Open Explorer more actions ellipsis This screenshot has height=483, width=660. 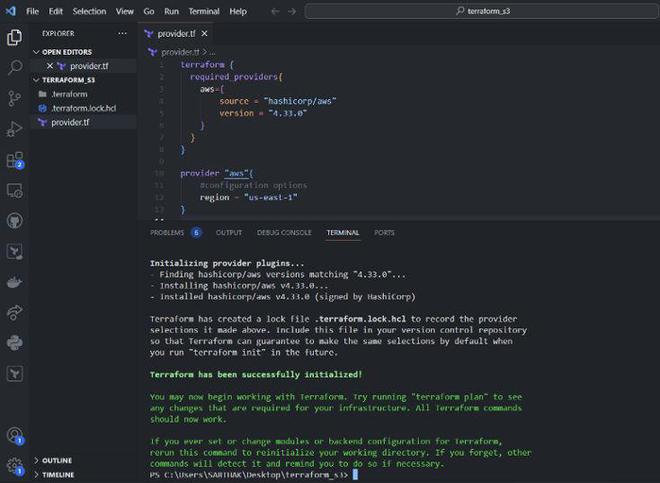(x=122, y=33)
